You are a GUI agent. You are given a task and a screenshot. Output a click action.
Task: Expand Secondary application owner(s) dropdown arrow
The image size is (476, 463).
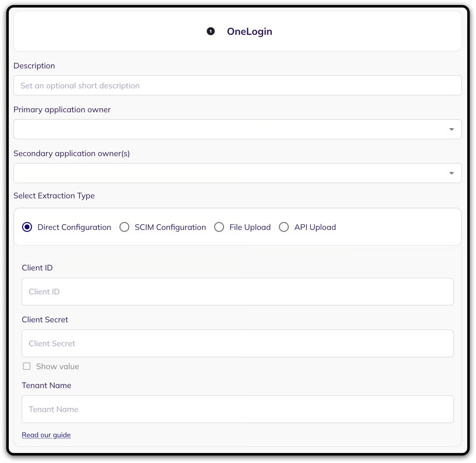click(451, 173)
